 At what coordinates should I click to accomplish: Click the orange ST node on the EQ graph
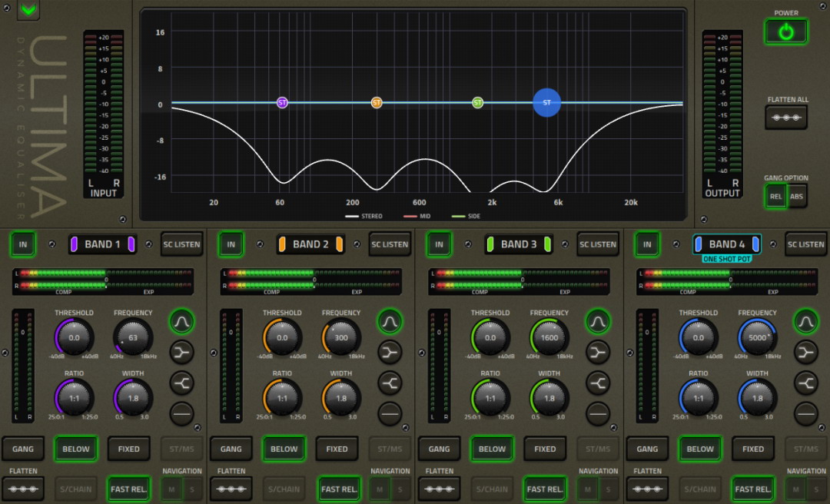(x=377, y=102)
